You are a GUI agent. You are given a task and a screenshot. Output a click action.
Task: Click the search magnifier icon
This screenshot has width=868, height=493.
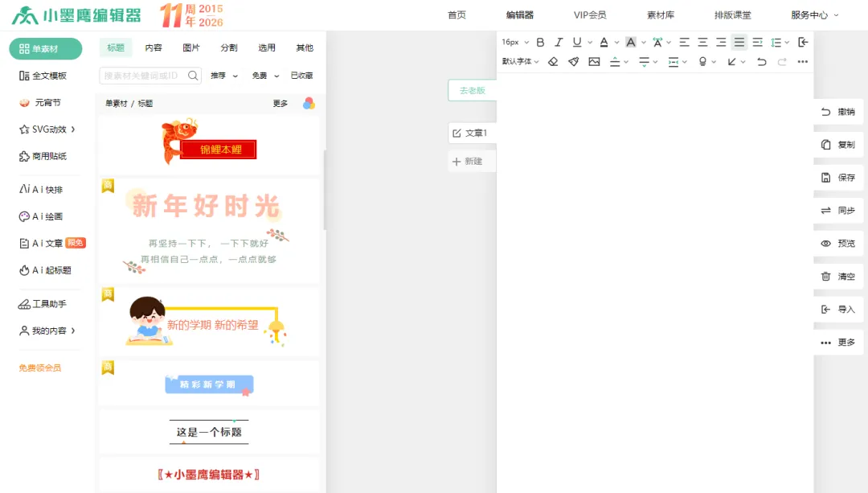193,76
